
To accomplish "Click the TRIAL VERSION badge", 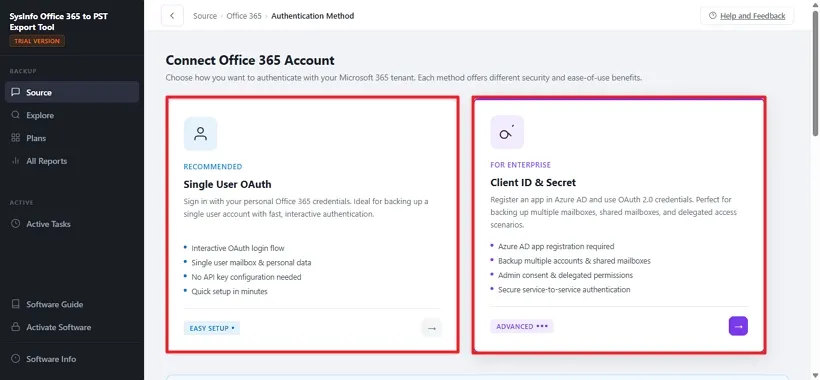I will point(37,41).
